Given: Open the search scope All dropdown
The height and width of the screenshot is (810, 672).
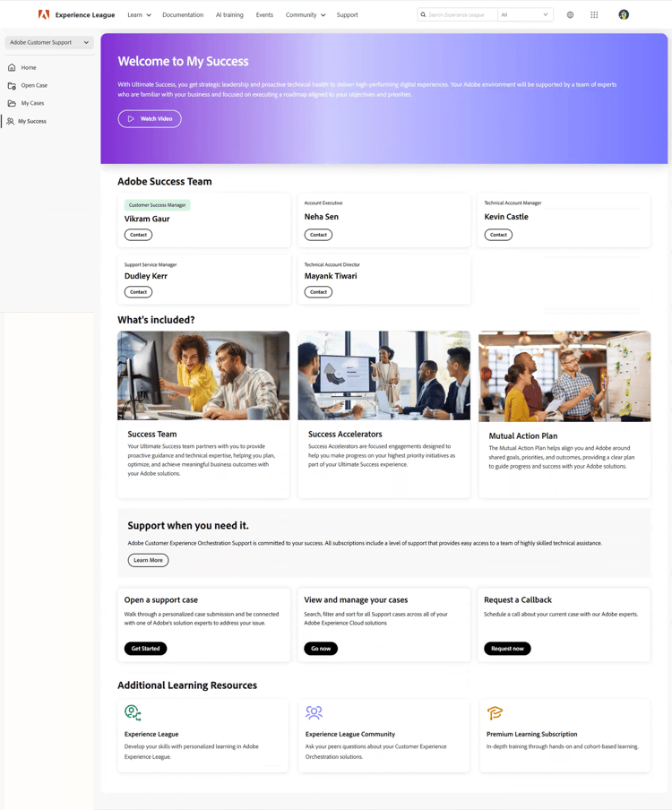Looking at the screenshot, I should [525, 15].
